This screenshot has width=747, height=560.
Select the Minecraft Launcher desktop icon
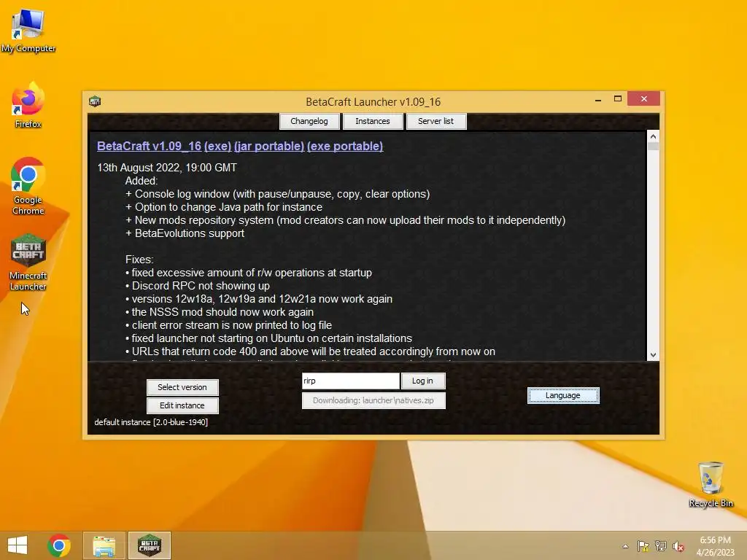(28, 262)
